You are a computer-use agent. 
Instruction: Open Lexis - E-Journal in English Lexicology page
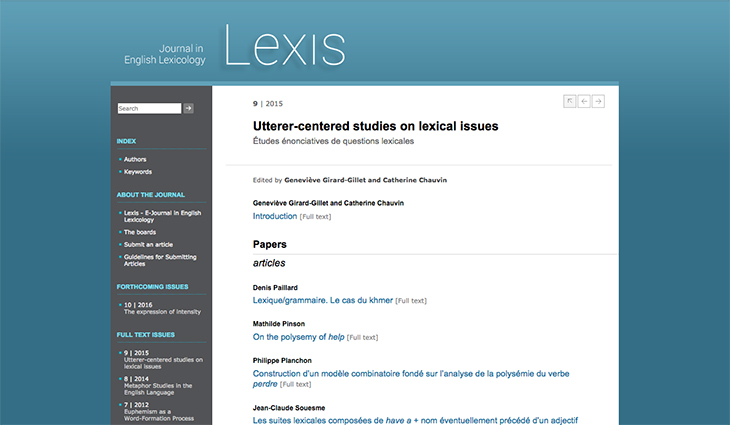coord(162,216)
